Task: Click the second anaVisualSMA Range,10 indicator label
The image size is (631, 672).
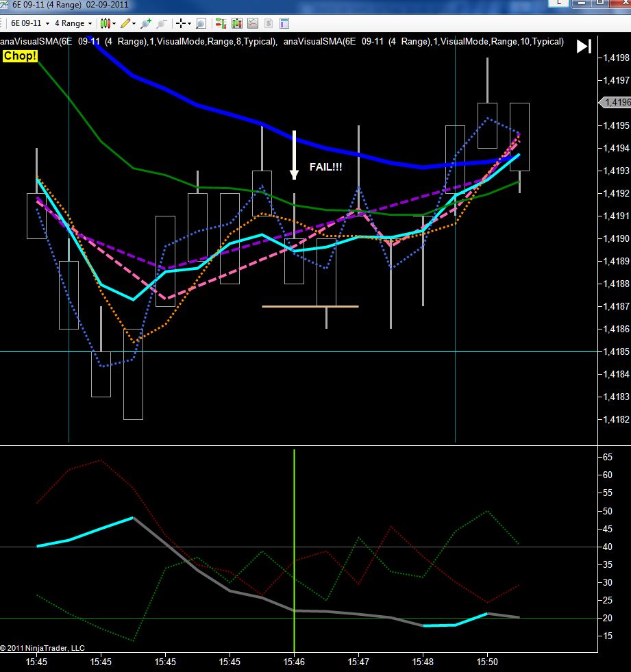Action: point(423,42)
